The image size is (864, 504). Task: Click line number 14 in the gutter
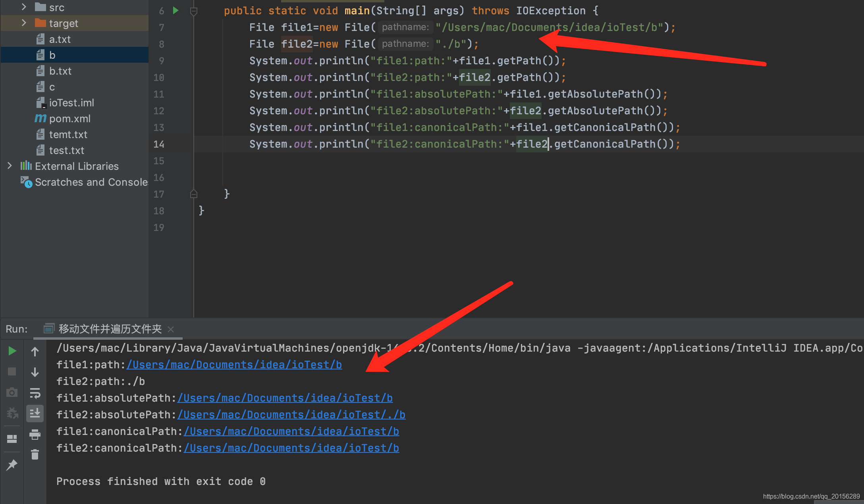click(159, 144)
